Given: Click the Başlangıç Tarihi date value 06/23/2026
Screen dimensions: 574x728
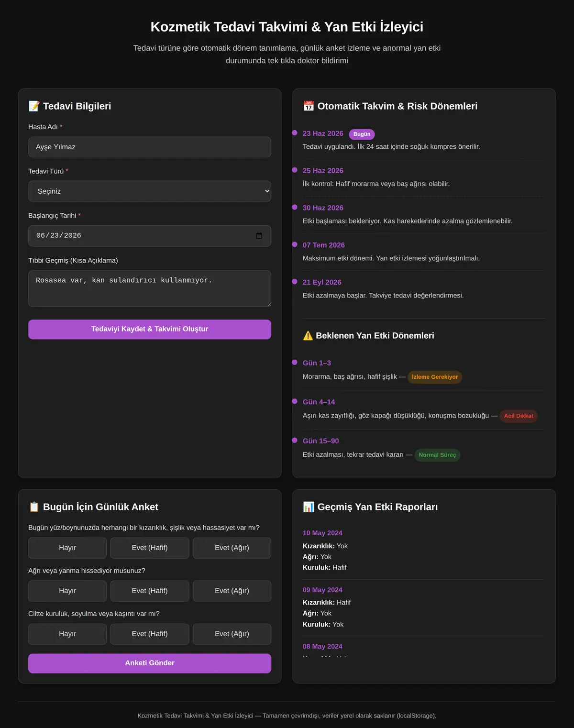Looking at the screenshot, I should pos(59,236).
